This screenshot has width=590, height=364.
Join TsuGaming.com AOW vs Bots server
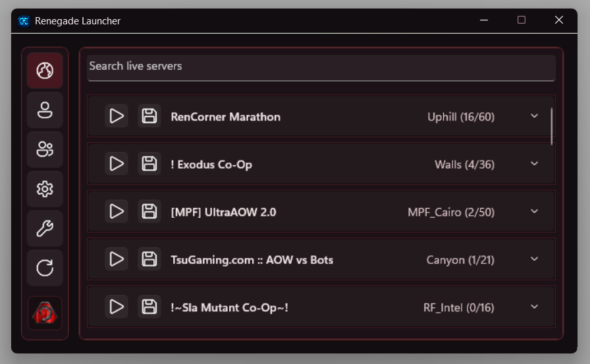(117, 259)
